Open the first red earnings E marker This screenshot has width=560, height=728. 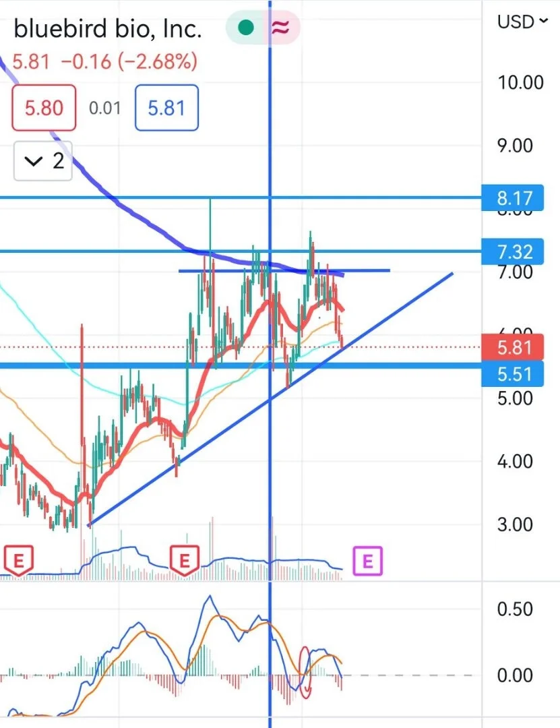[19, 560]
